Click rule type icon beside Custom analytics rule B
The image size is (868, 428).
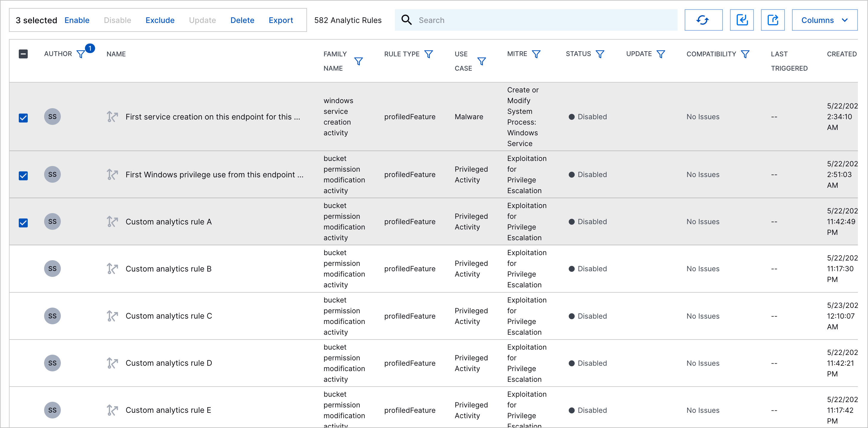[112, 269]
